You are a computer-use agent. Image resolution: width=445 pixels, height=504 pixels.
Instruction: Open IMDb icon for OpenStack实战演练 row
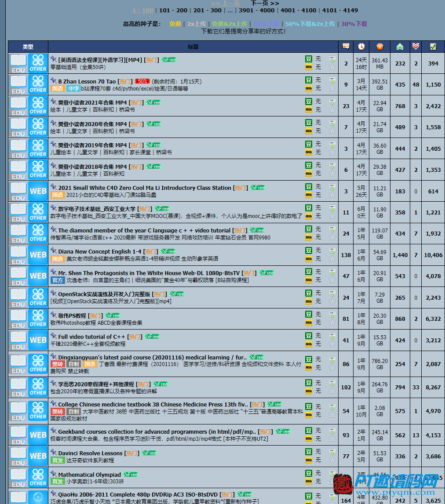click(309, 301)
